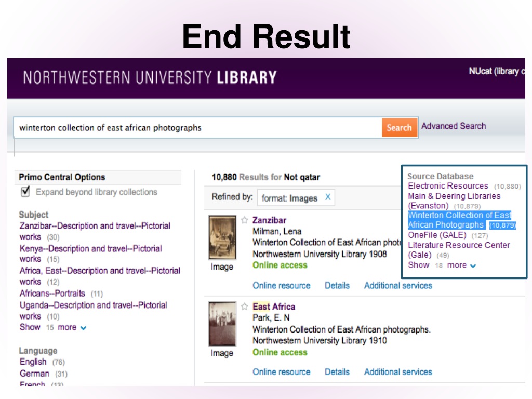Open NUcat library catalog link

coord(497,71)
